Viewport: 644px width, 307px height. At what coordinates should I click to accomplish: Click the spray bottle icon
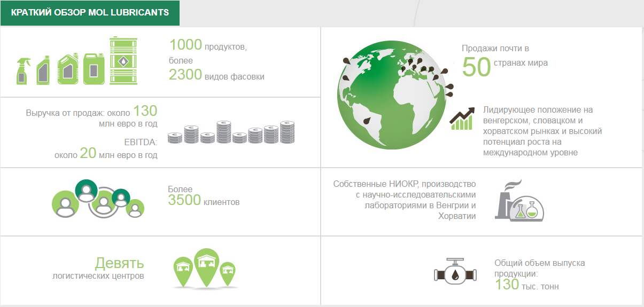click(23, 70)
